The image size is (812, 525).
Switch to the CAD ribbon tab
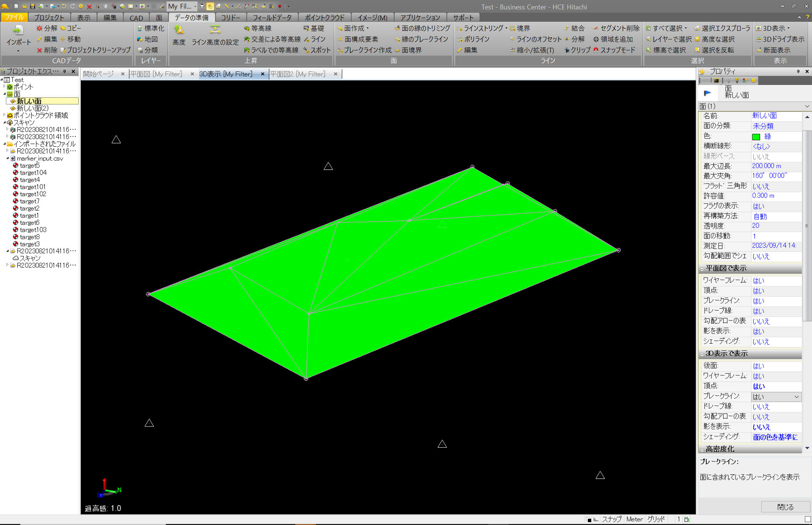click(136, 18)
